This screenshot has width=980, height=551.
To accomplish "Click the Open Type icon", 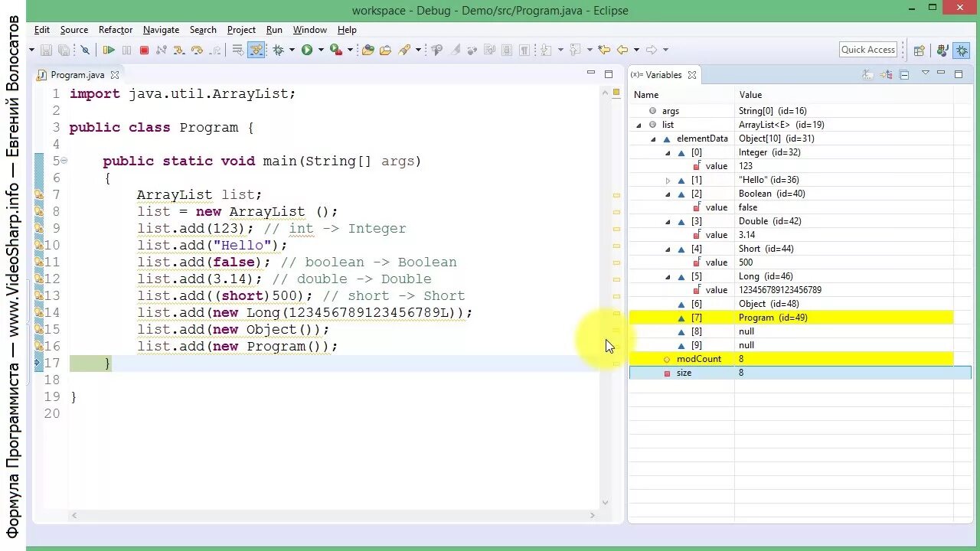I will [367, 50].
